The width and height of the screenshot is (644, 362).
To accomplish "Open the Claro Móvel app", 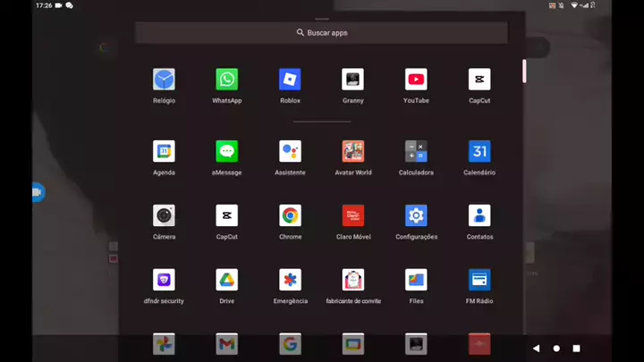I will pos(352,215).
